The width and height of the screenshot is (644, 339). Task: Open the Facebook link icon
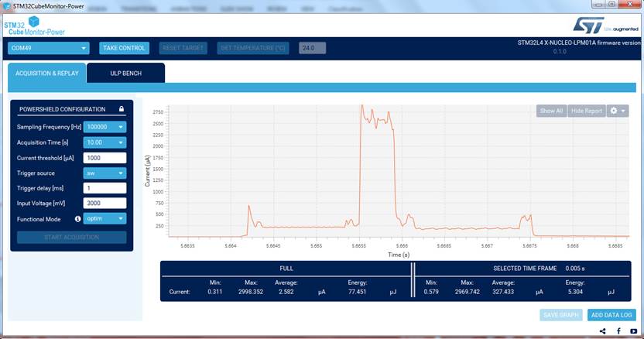618,331
